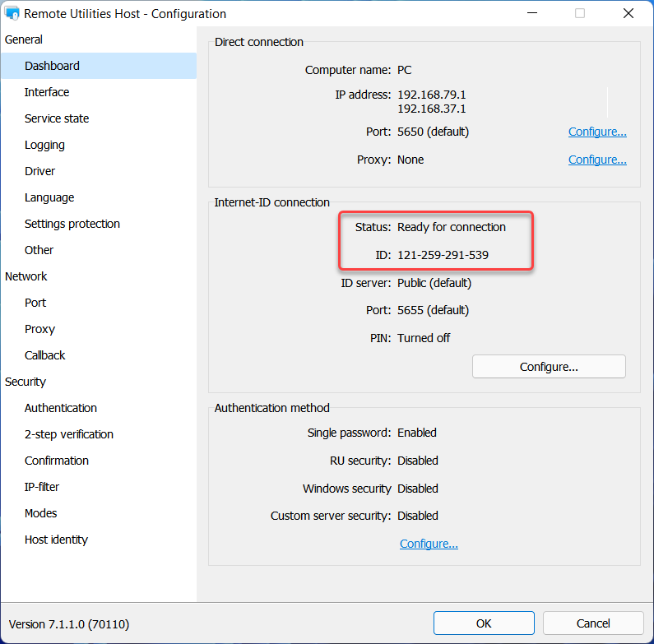654x644 pixels.
Task: Open the Authentication security page
Action: 61,408
